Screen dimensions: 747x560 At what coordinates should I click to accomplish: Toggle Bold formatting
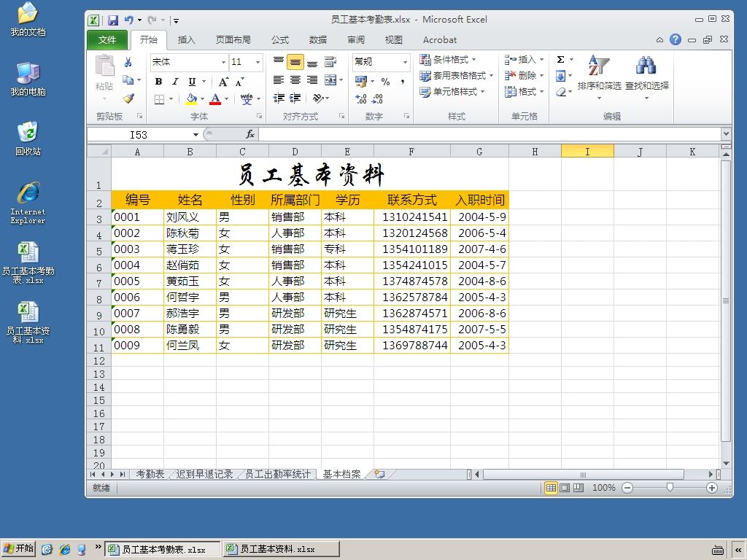pos(158,82)
